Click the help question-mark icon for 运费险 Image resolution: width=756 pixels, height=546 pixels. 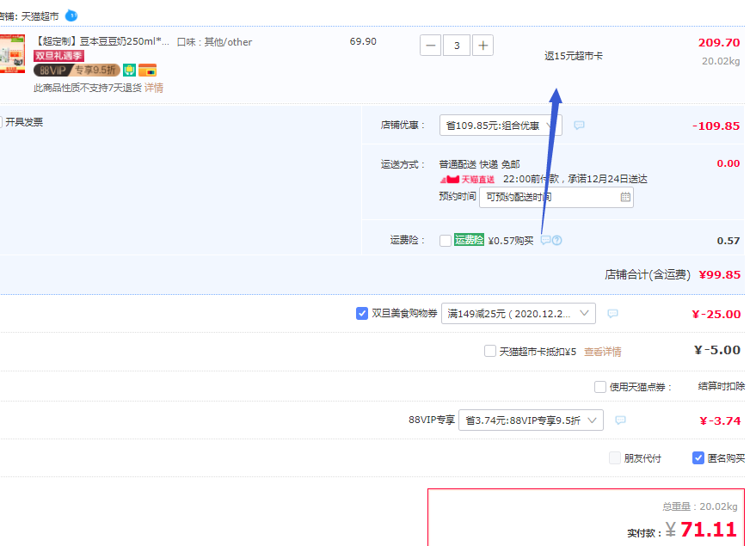coord(556,240)
